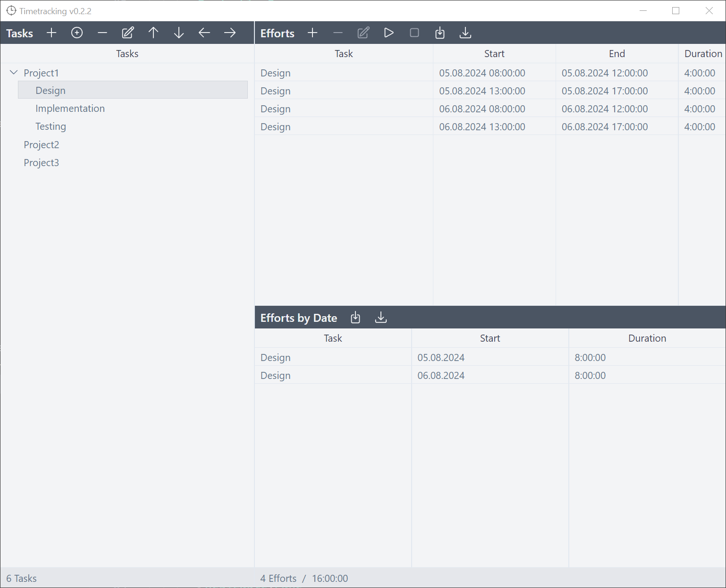
Task: Click Efforts by Date download icon
Action: click(x=381, y=318)
